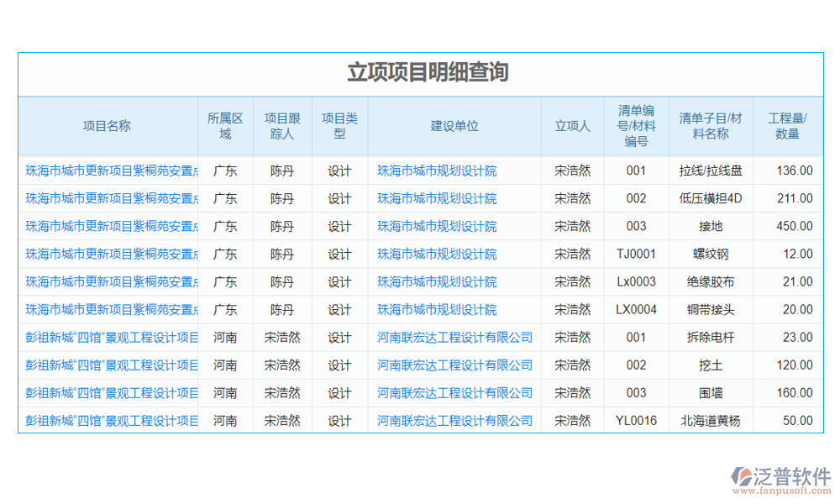The image size is (840, 504).
Task: Select the 北海道黄杨 material cell
Action: tap(710, 420)
